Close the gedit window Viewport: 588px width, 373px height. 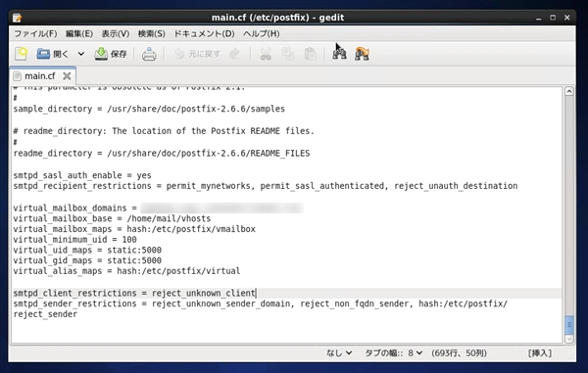point(567,18)
